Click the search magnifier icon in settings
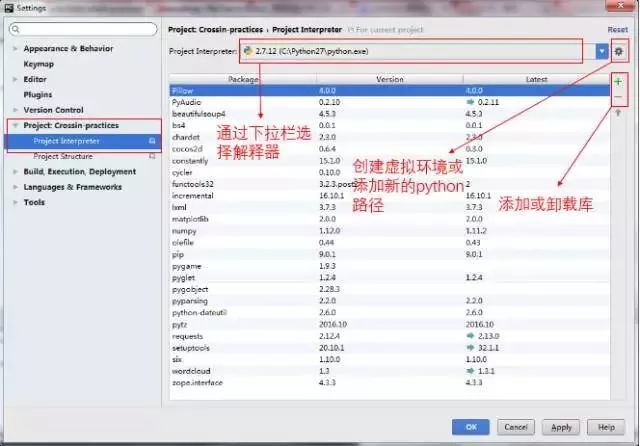The height and width of the screenshot is (446, 640). pos(16,29)
